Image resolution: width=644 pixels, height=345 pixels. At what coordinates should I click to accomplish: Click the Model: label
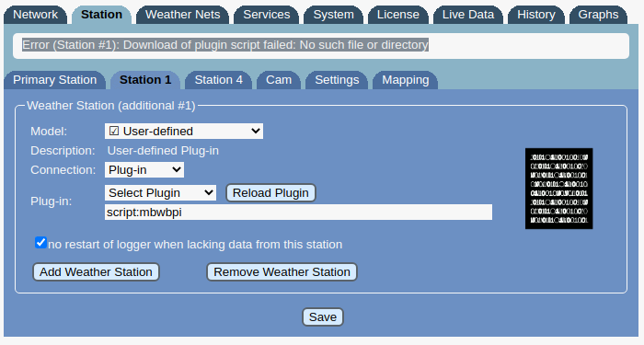[x=49, y=132]
